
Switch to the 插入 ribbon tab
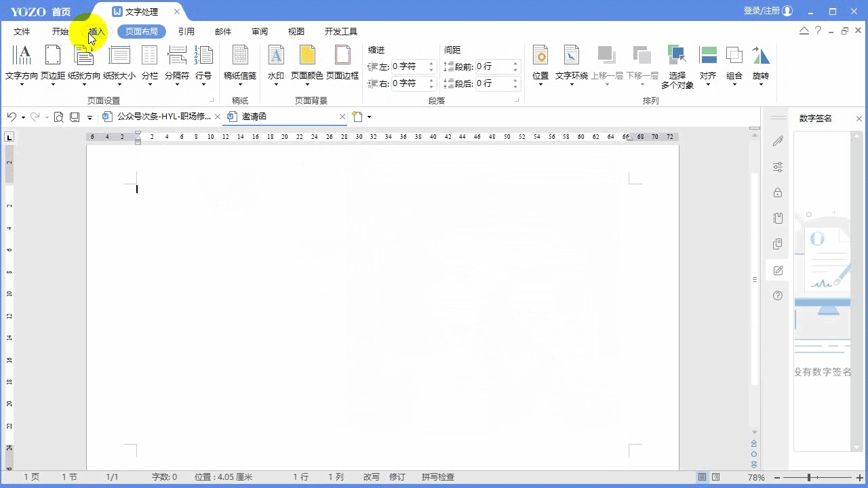(96, 32)
